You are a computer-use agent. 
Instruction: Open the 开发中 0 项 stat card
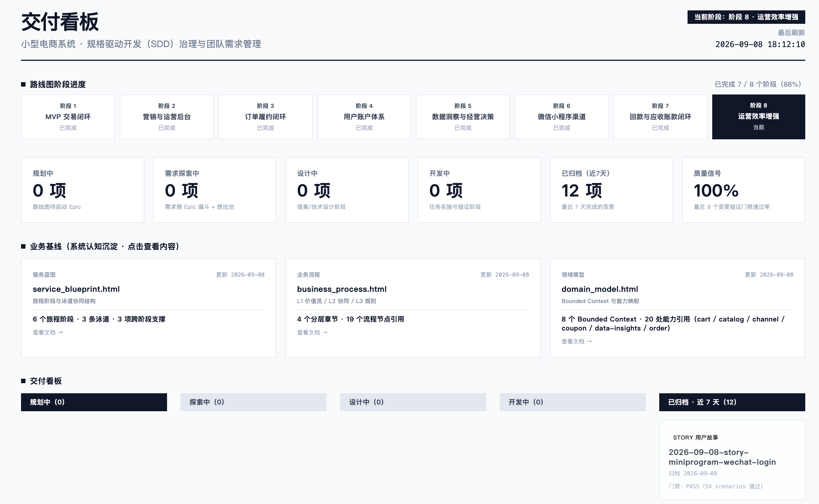point(479,190)
